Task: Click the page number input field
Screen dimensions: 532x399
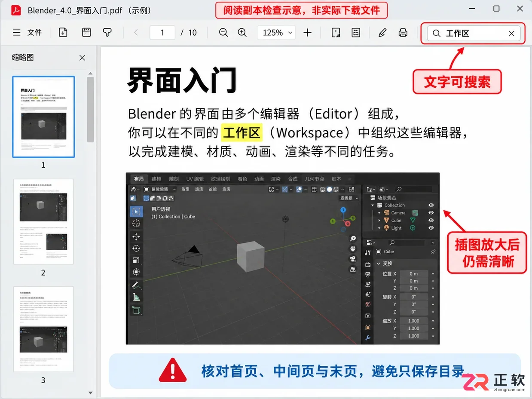Action: pyautogui.click(x=162, y=33)
